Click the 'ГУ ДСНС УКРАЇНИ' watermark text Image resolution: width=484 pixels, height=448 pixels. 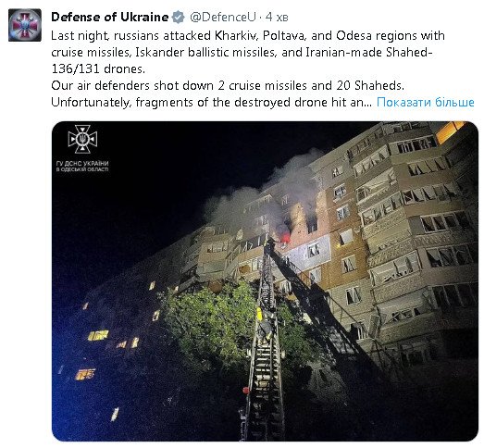click(82, 163)
